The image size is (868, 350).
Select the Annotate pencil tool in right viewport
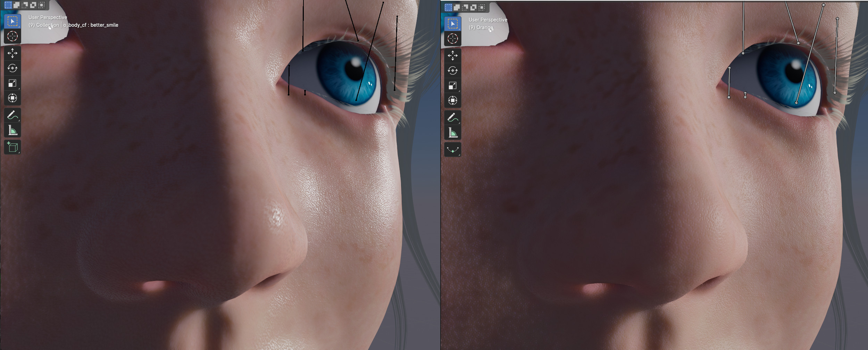click(x=453, y=117)
